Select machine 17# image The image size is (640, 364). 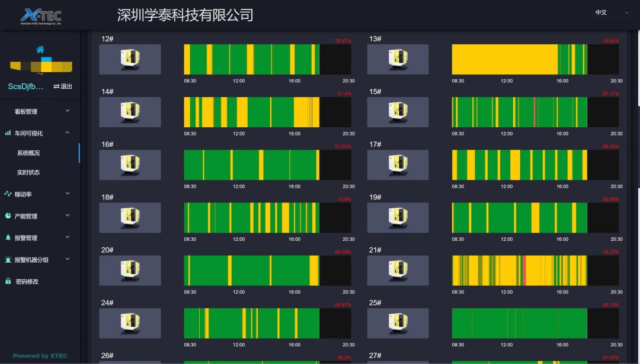[x=398, y=165]
